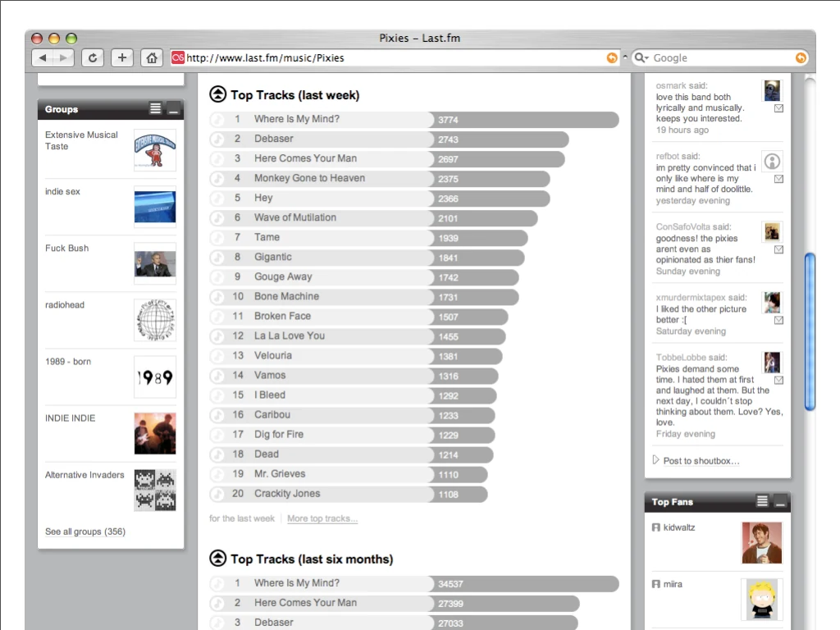Play icon beside La La Love You
The height and width of the screenshot is (630, 840).
217,336
